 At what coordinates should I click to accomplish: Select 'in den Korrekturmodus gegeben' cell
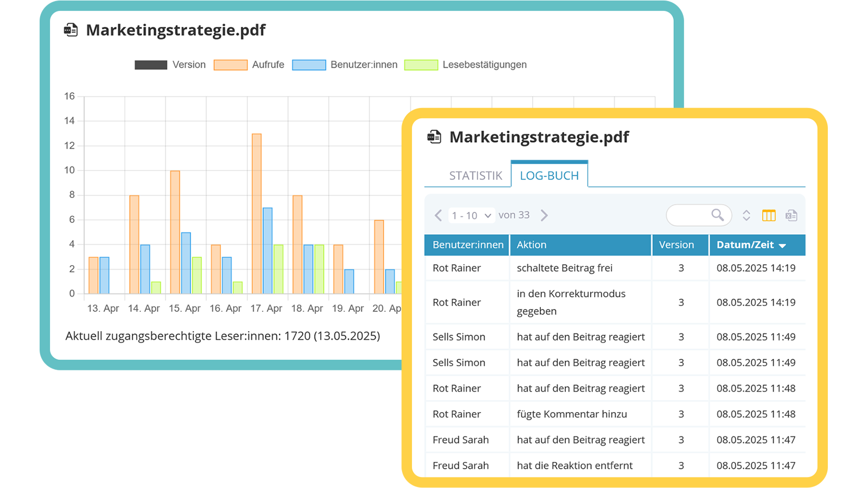click(x=580, y=302)
